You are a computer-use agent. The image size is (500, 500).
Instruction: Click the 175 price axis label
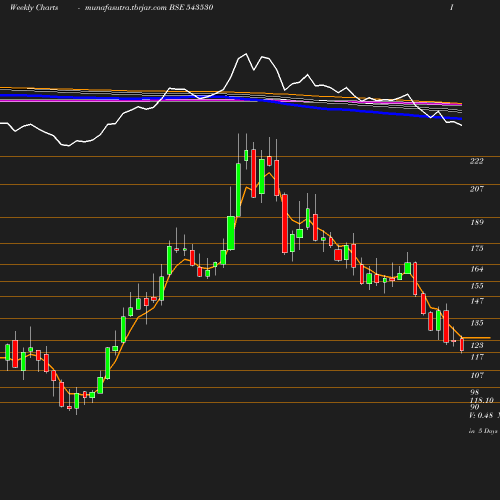pos(477,248)
